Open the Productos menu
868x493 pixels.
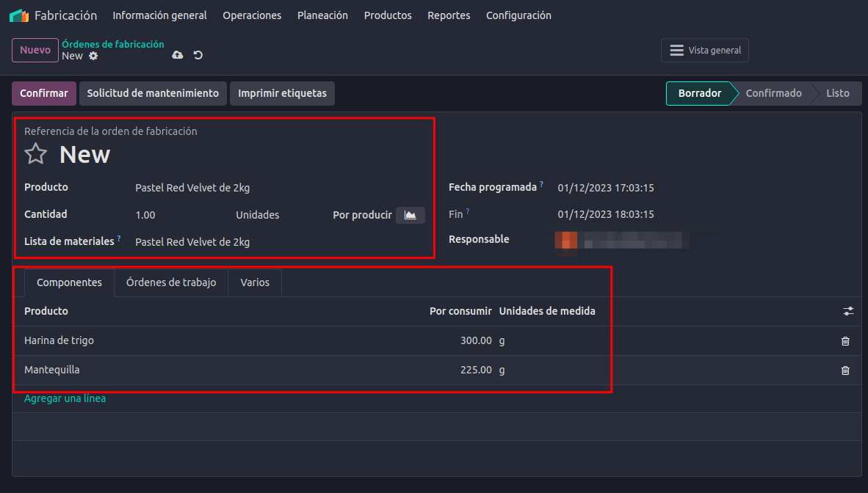pos(388,15)
